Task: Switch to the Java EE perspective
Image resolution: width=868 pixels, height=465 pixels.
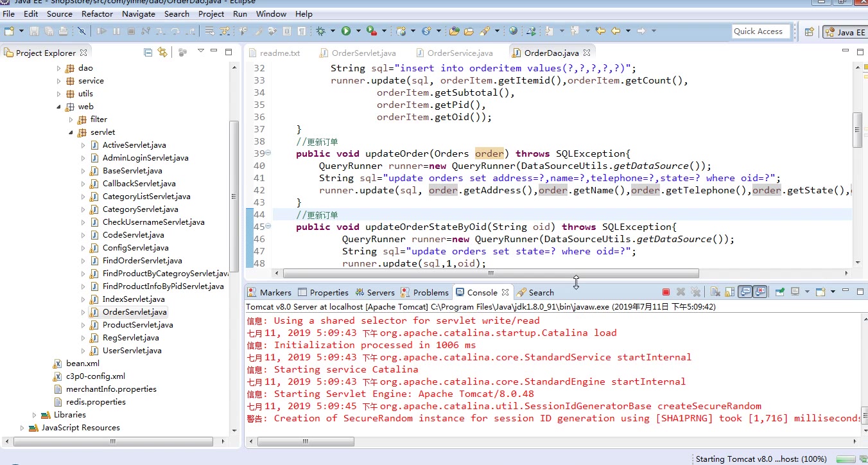Action: pyautogui.click(x=845, y=31)
